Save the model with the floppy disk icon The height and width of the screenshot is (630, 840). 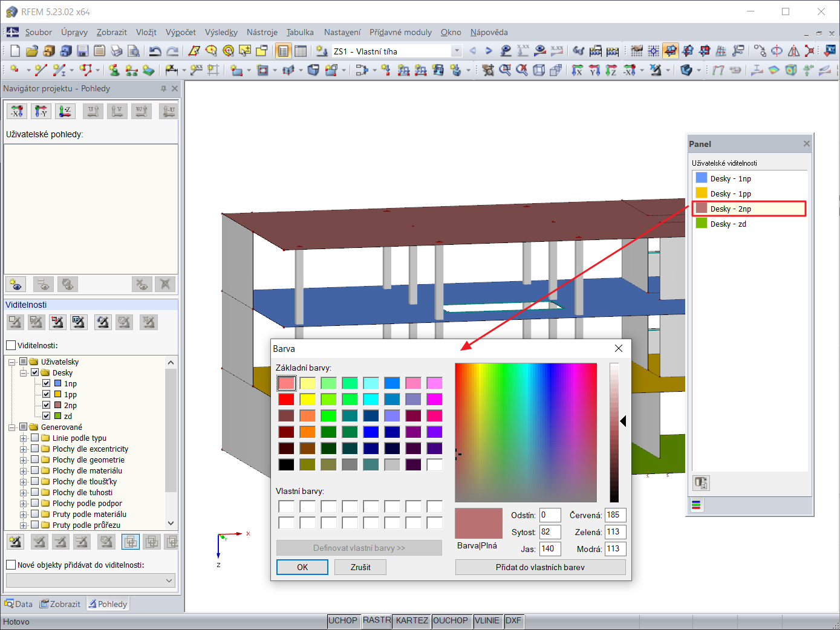coord(83,51)
